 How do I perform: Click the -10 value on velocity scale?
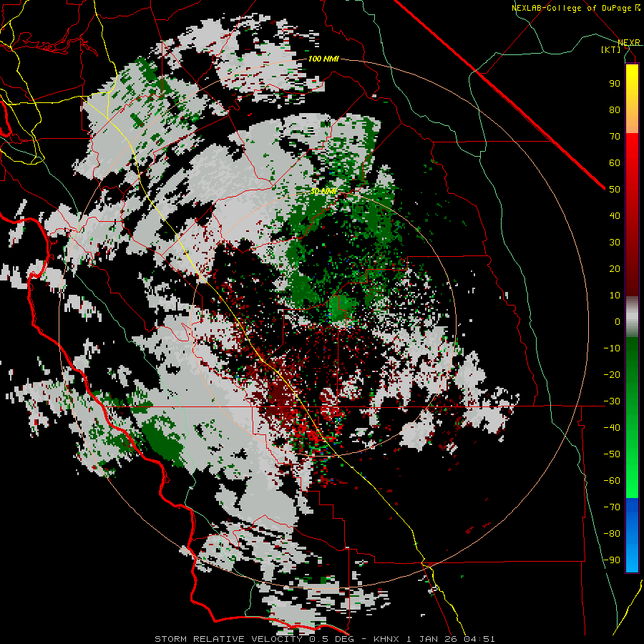tap(612, 348)
